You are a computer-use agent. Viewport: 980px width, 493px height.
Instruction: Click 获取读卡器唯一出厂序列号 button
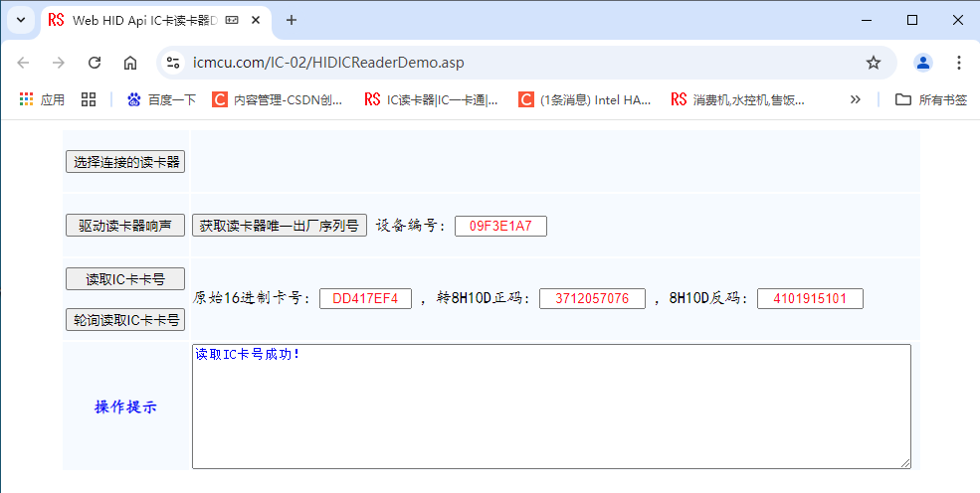tap(280, 226)
